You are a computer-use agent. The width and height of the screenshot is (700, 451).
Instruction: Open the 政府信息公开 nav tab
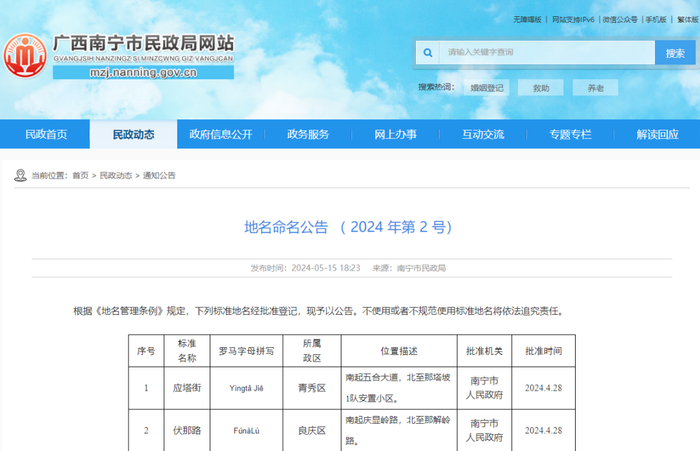[x=221, y=134]
